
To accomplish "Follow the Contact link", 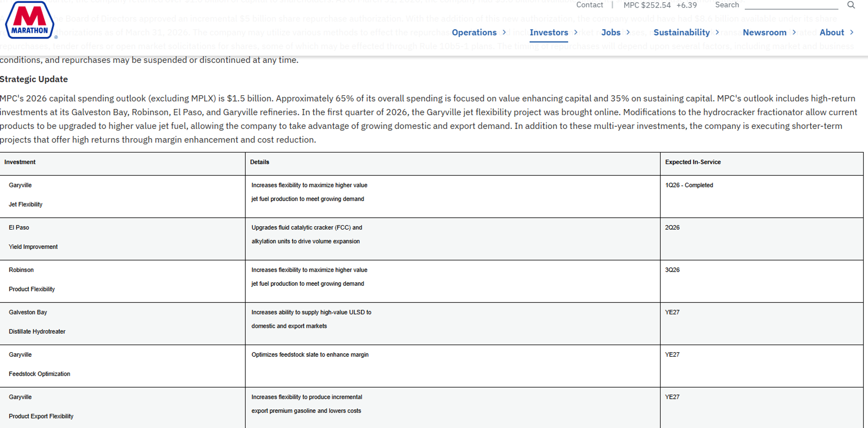I will (590, 5).
